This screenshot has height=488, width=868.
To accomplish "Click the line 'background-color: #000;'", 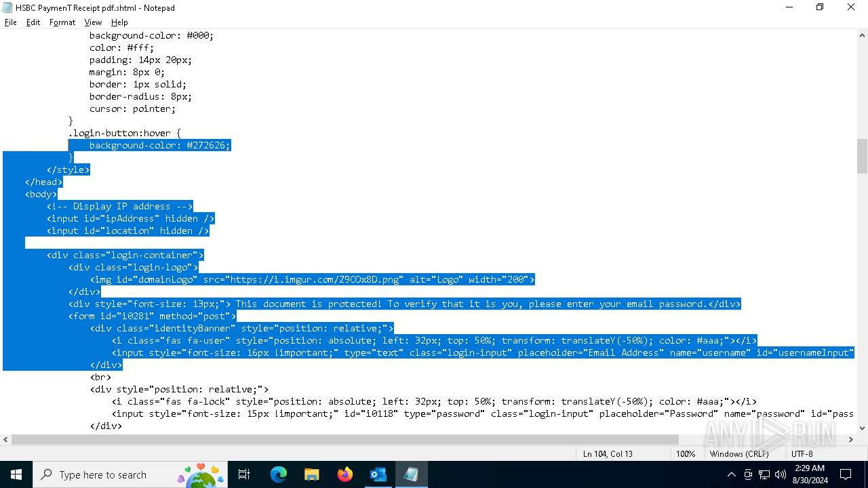I will point(151,35).
